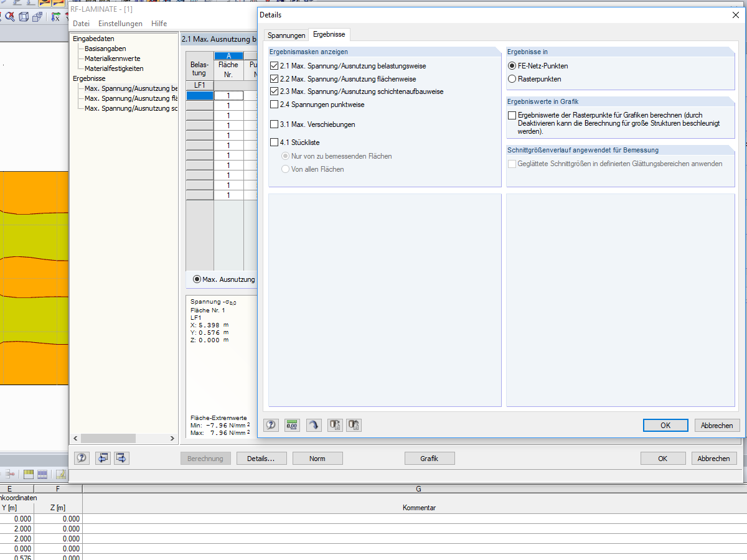Open the Datei menu

(81, 24)
